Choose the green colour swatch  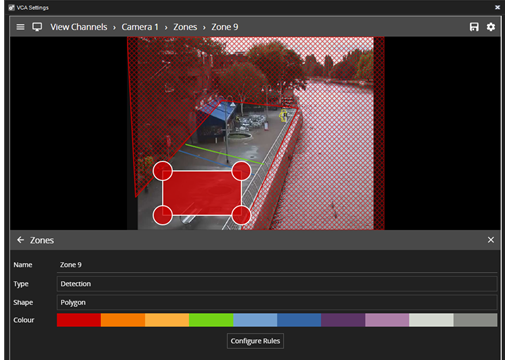tap(211, 320)
